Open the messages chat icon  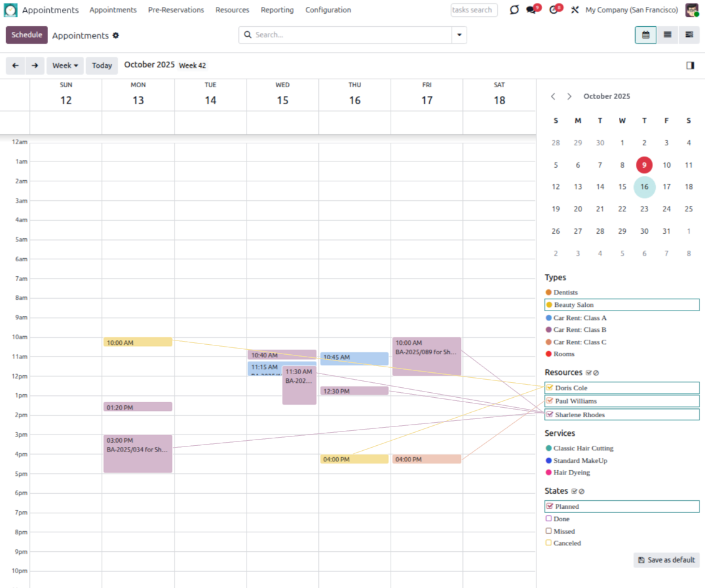coord(531,10)
